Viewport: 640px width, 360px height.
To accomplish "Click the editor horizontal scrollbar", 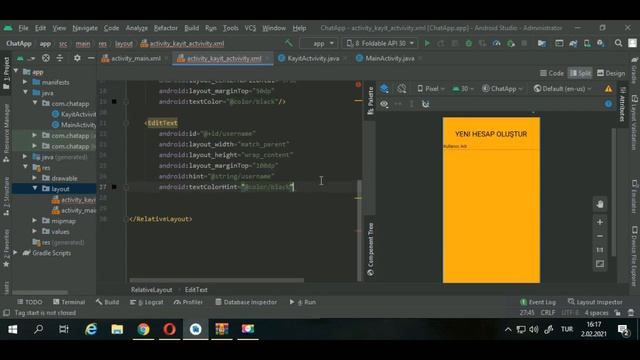I will tap(216, 280).
